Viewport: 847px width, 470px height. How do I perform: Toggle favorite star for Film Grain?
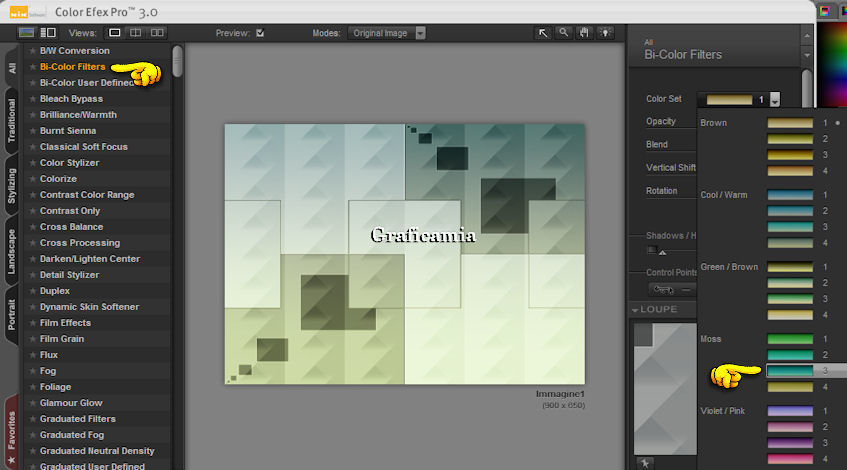[x=32, y=339]
